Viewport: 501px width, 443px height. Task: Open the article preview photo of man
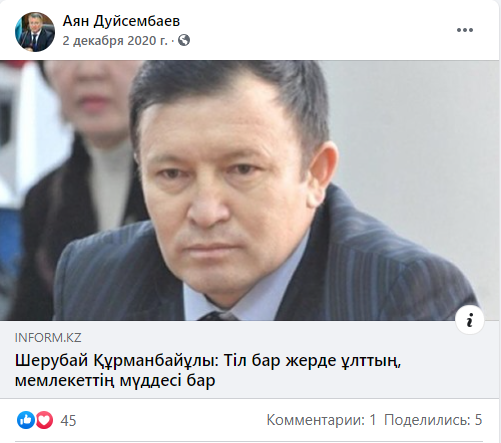249,190
